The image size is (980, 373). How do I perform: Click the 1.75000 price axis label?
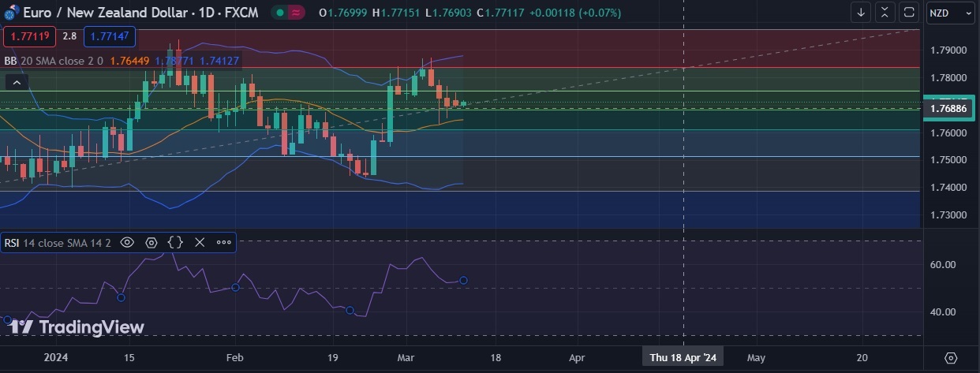tap(948, 160)
